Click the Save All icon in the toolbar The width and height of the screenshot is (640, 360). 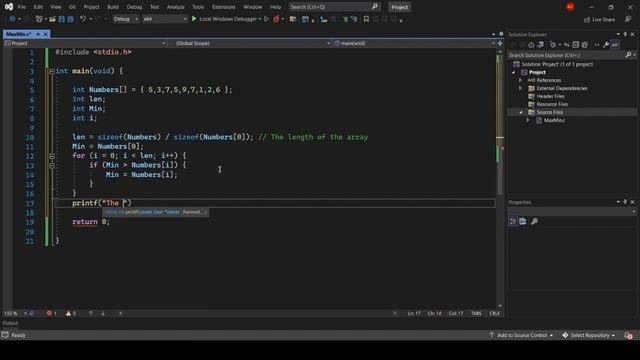(70, 19)
